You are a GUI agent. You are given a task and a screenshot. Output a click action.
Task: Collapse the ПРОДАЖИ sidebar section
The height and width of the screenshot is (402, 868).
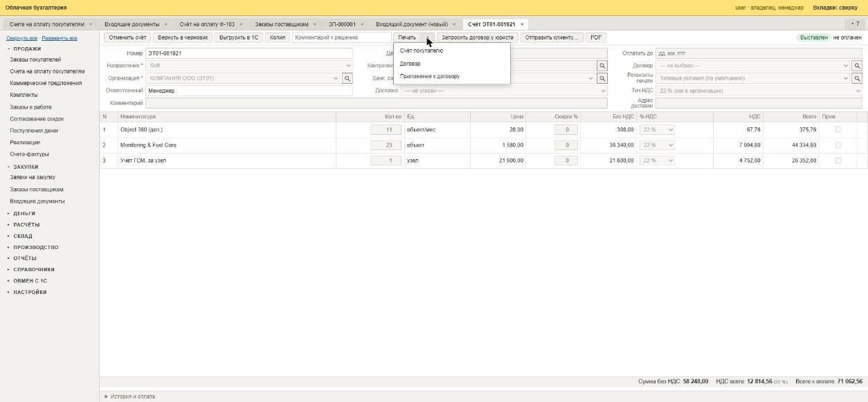24,48
